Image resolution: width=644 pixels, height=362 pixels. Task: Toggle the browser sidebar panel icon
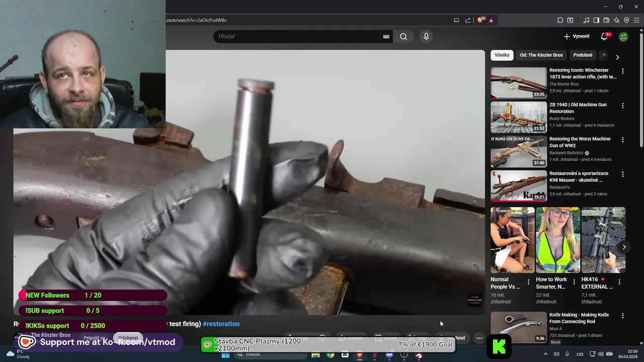596,20
